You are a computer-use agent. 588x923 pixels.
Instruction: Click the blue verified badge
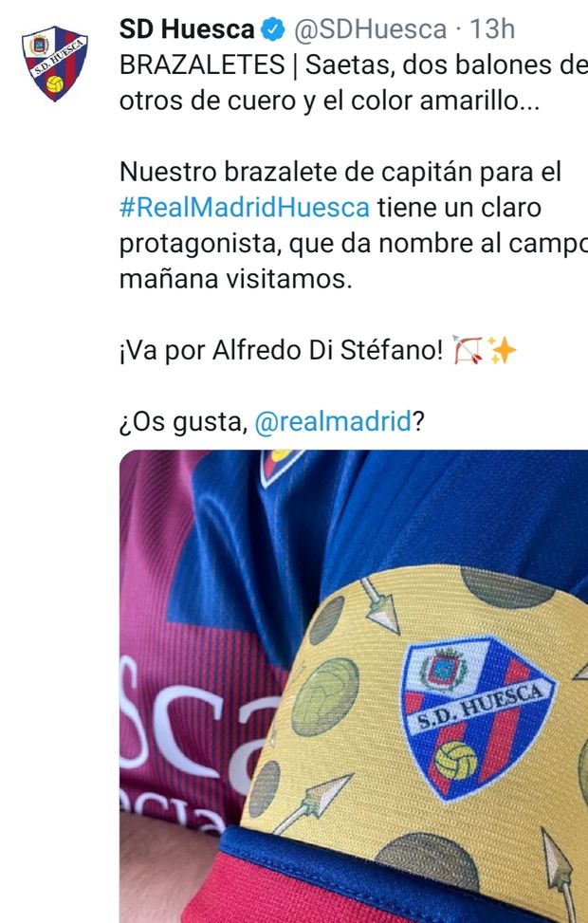click(x=273, y=29)
